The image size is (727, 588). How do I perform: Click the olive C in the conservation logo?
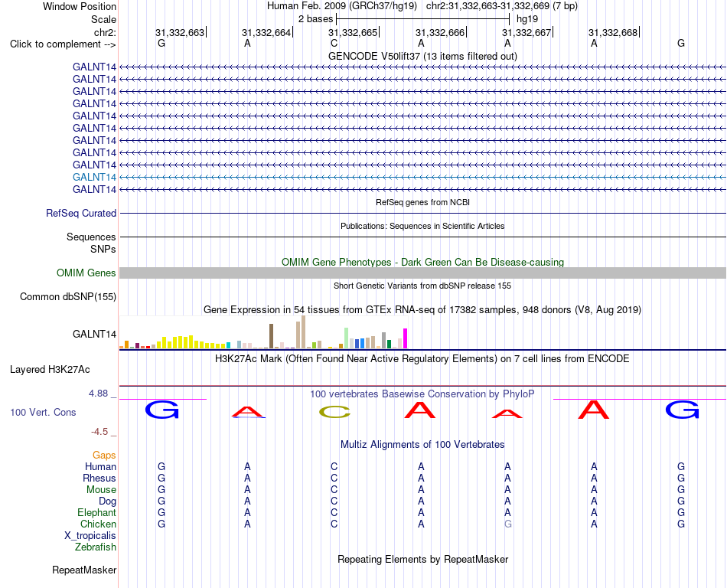(334, 412)
